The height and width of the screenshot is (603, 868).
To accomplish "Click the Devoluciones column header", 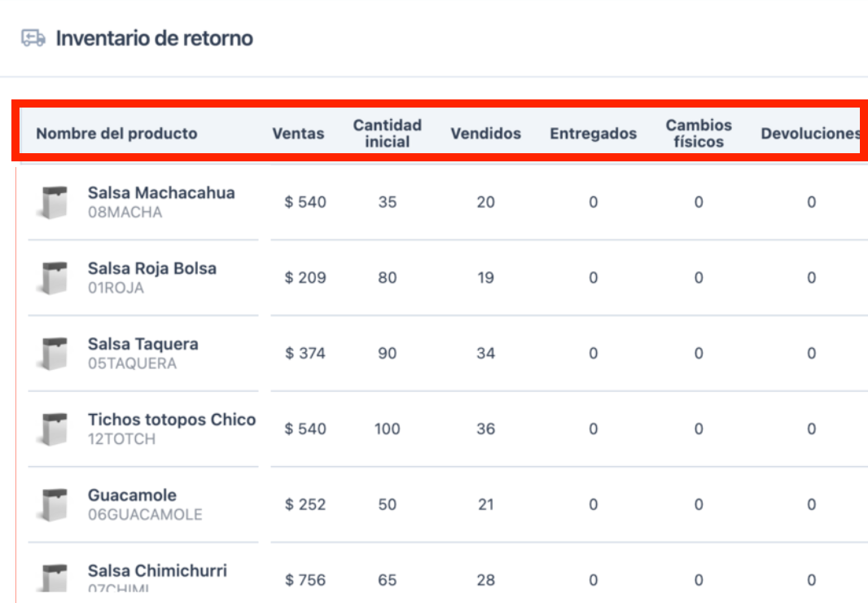I will pos(810,134).
